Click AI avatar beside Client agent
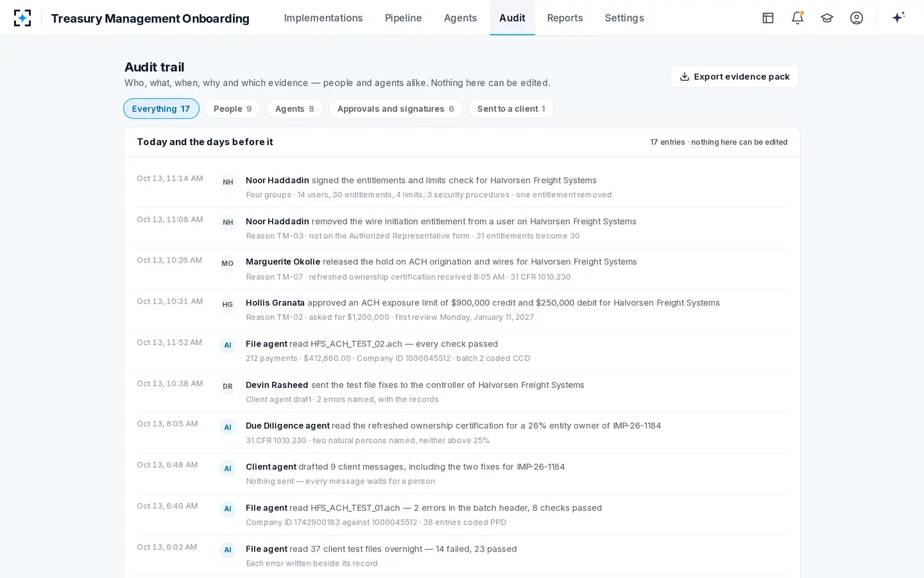 (228, 468)
